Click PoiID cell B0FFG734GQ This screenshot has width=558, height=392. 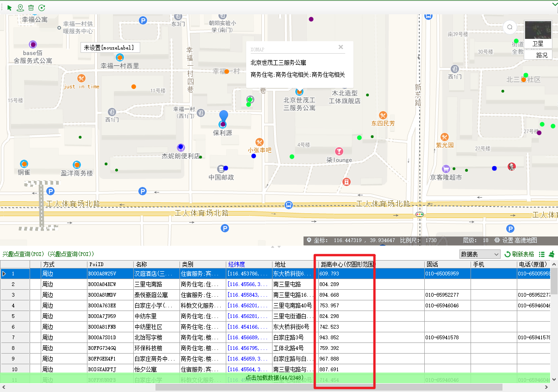coord(110,348)
